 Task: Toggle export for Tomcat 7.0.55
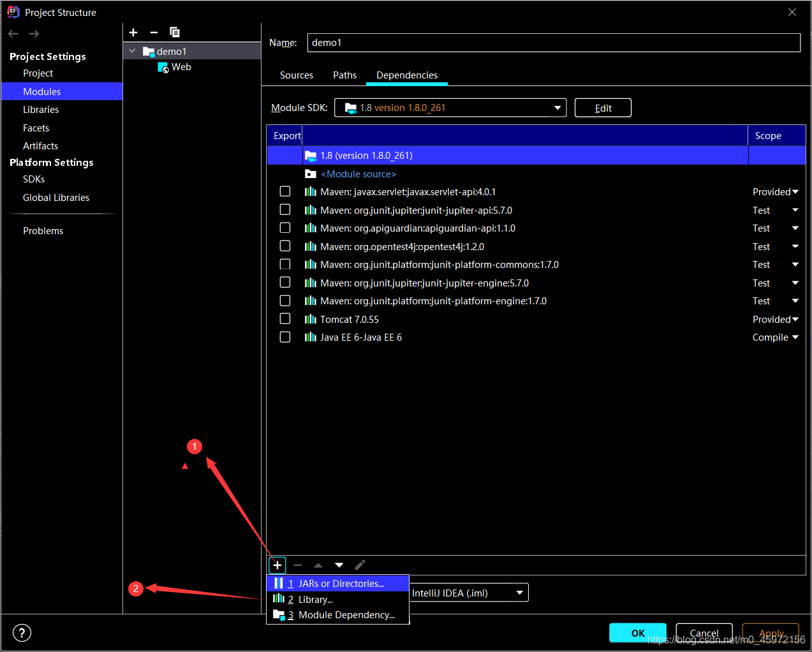click(285, 319)
